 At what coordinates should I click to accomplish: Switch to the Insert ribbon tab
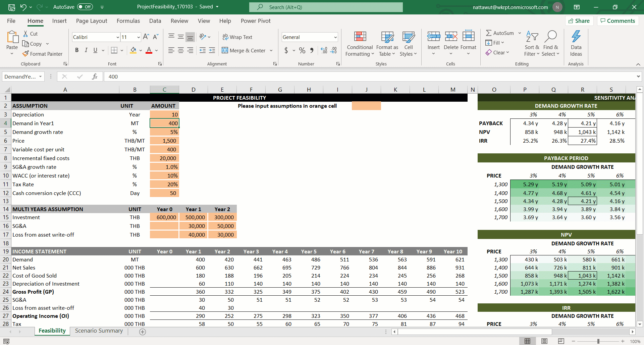click(59, 21)
